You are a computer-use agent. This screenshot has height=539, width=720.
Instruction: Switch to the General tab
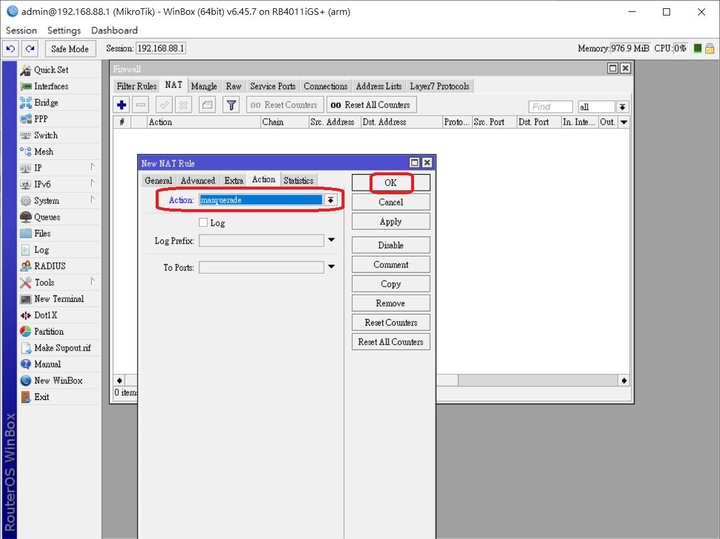[158, 180]
